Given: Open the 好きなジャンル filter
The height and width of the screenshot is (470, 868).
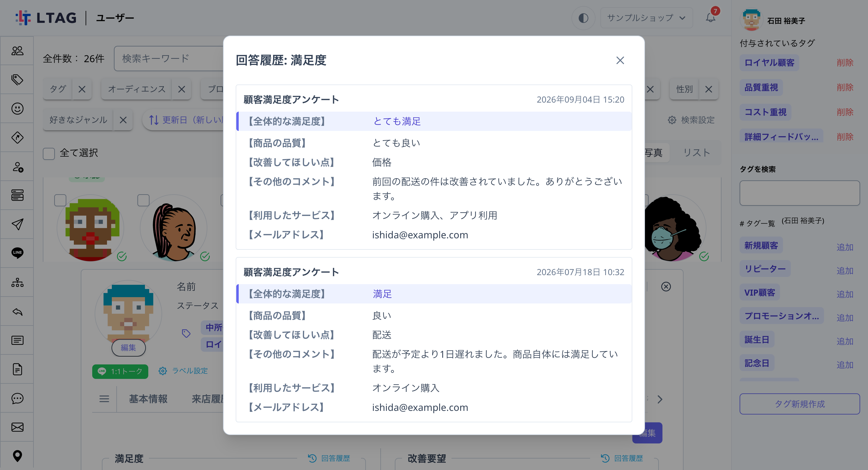Looking at the screenshot, I should tap(78, 120).
